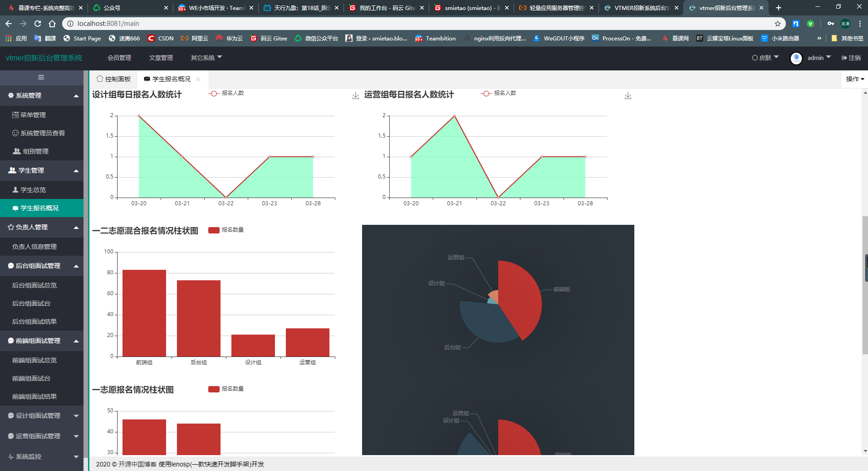Open the 皮肤 skin dropdown
Image resolution: width=868 pixels, height=471 pixels.
(765, 58)
